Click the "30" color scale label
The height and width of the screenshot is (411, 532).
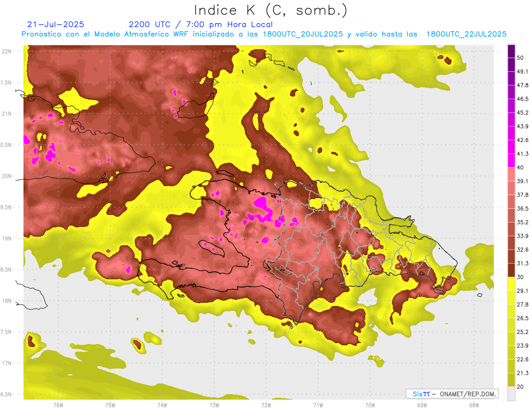(x=520, y=277)
